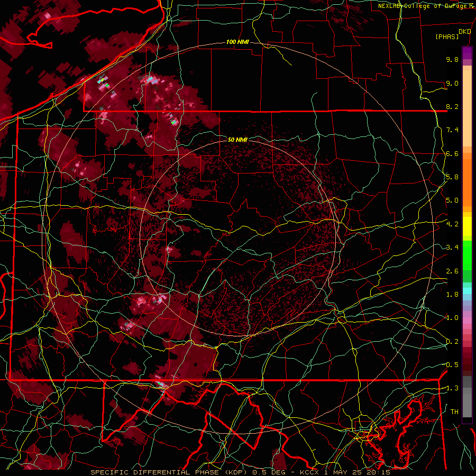Click the NEXLAB-College of DuPage label
The height and width of the screenshot is (476, 476).
point(423,6)
